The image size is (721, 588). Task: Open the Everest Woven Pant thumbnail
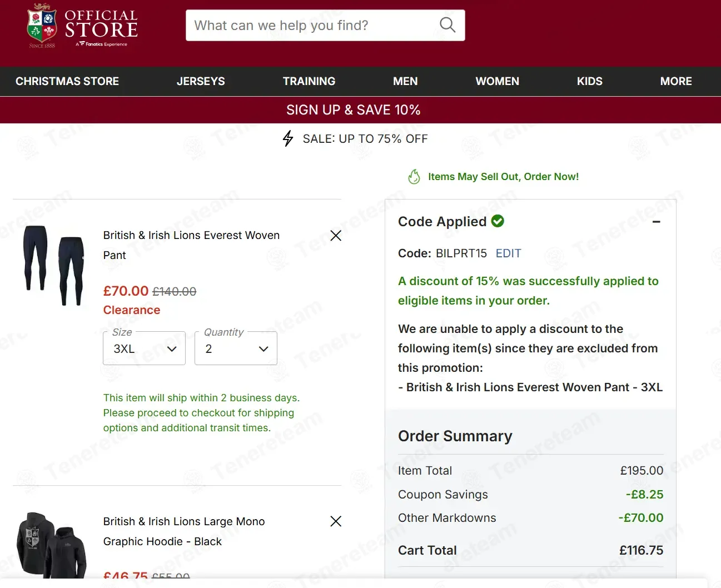54,265
